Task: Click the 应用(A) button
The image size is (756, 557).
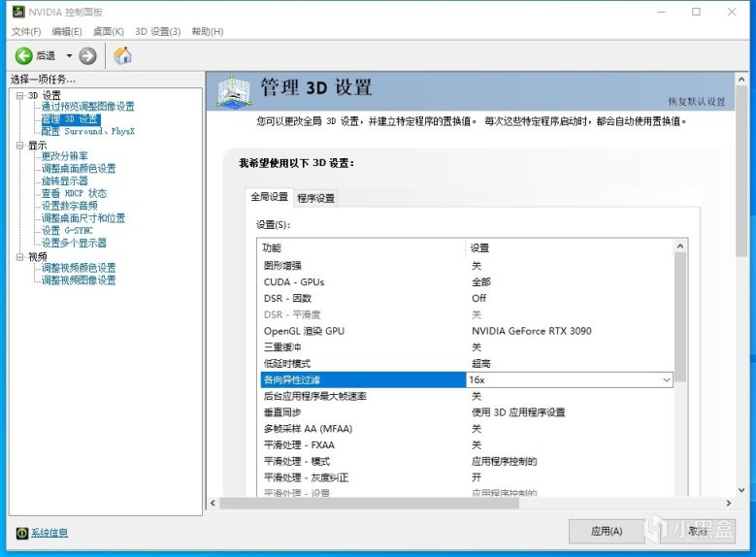Action: coord(607,532)
